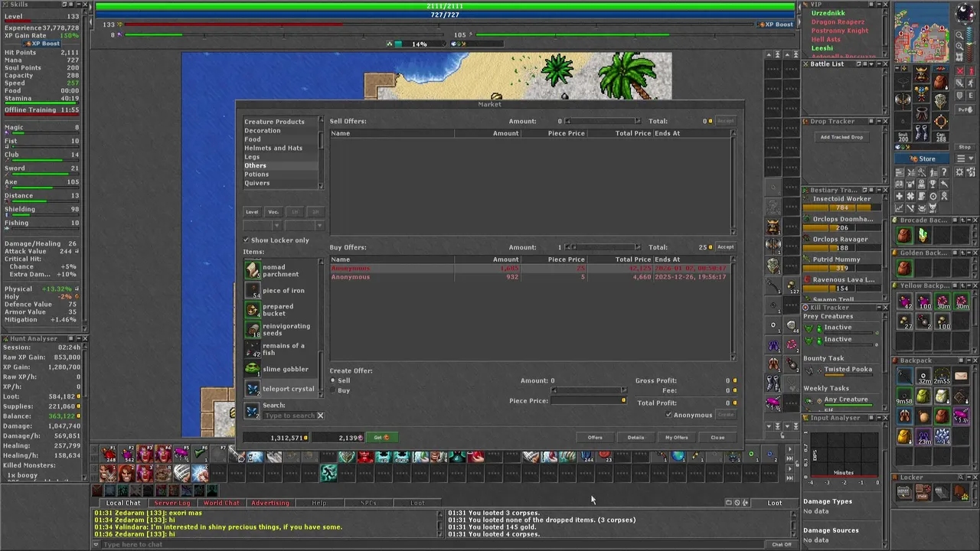Open My Offers view
980x551 pixels.
676,438
